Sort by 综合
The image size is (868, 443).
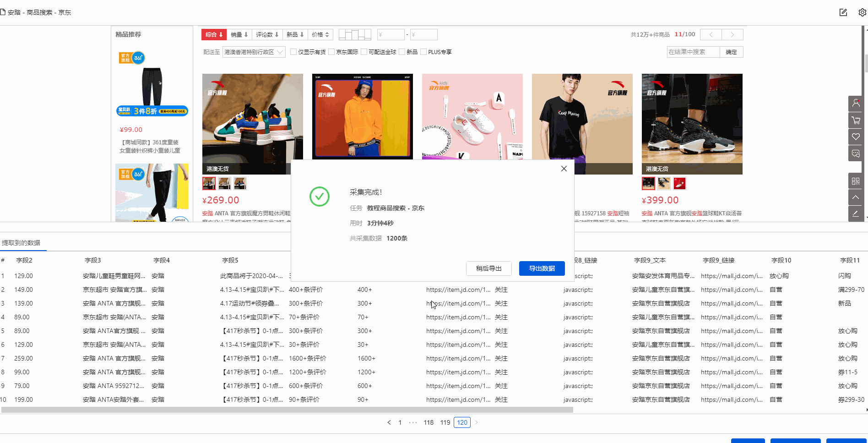tap(214, 34)
